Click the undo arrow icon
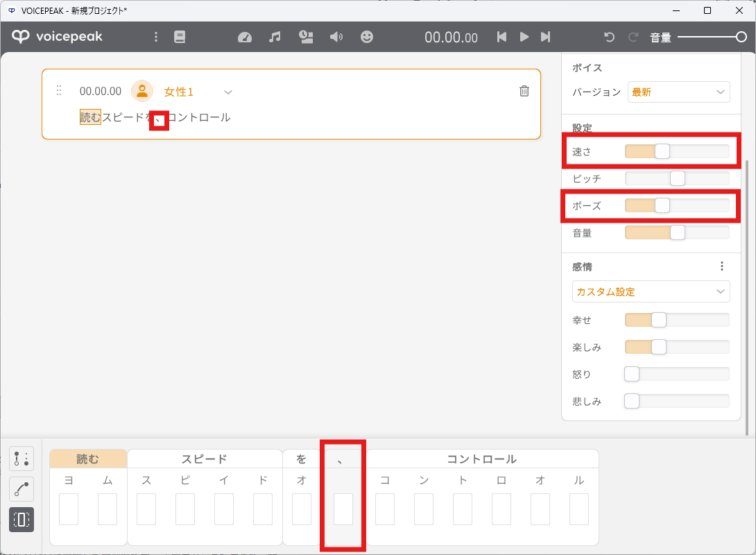The height and width of the screenshot is (555, 756). (609, 37)
